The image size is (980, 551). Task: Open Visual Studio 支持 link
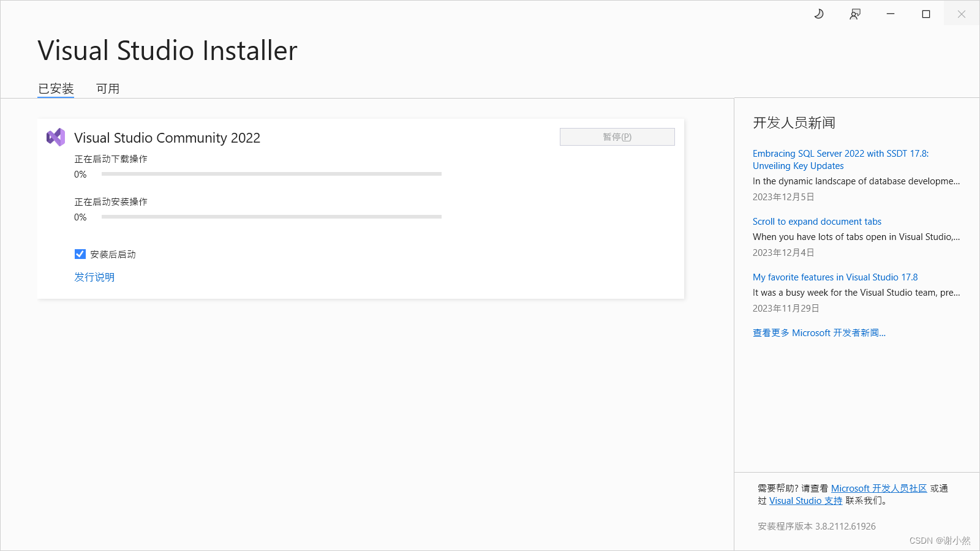(806, 501)
